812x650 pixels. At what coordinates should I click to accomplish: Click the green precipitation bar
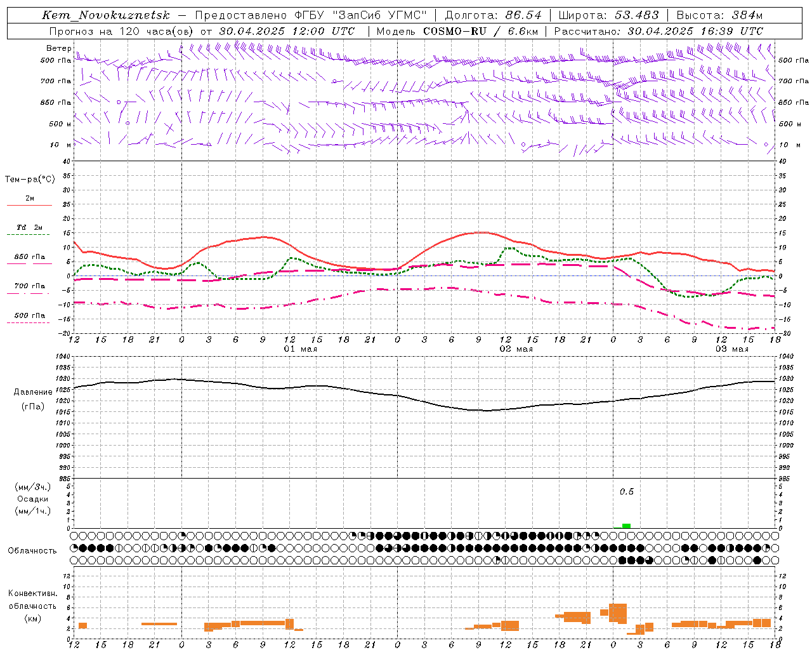click(x=626, y=526)
